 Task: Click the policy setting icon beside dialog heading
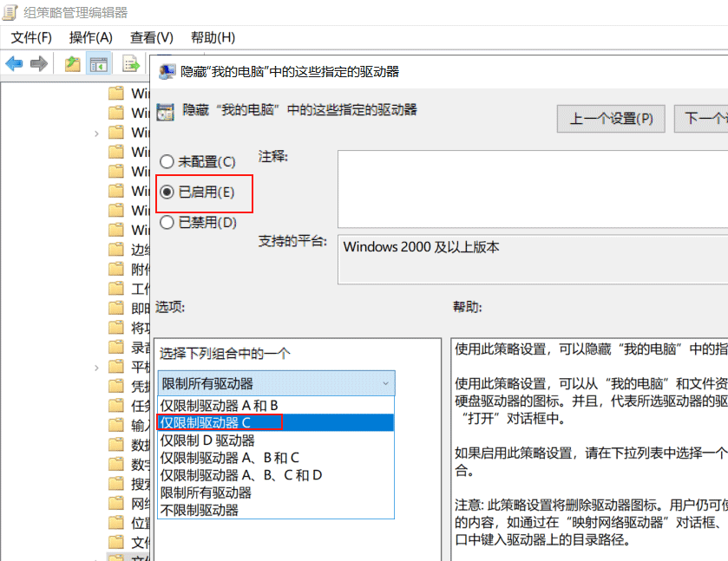(x=165, y=112)
